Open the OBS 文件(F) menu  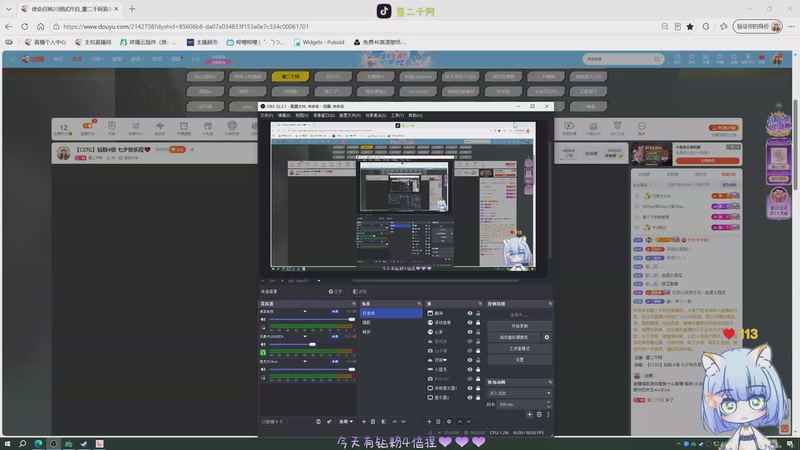(x=266, y=115)
